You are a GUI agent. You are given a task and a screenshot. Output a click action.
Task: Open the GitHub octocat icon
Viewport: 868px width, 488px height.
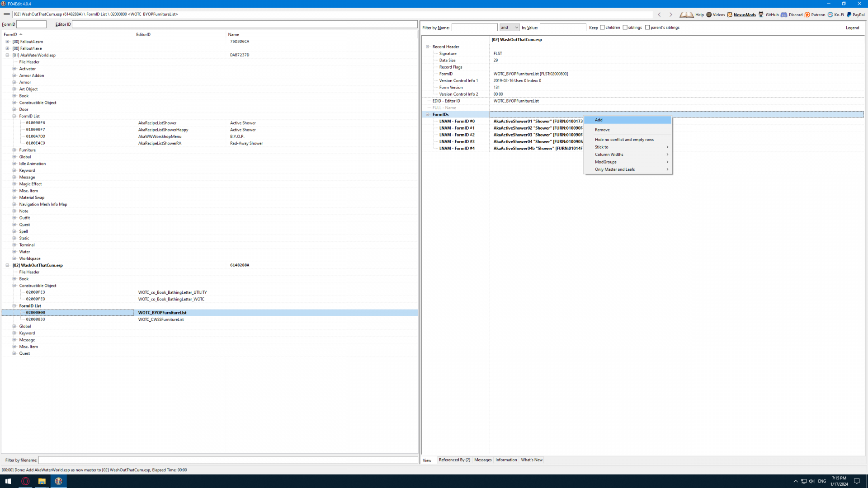(x=761, y=14)
